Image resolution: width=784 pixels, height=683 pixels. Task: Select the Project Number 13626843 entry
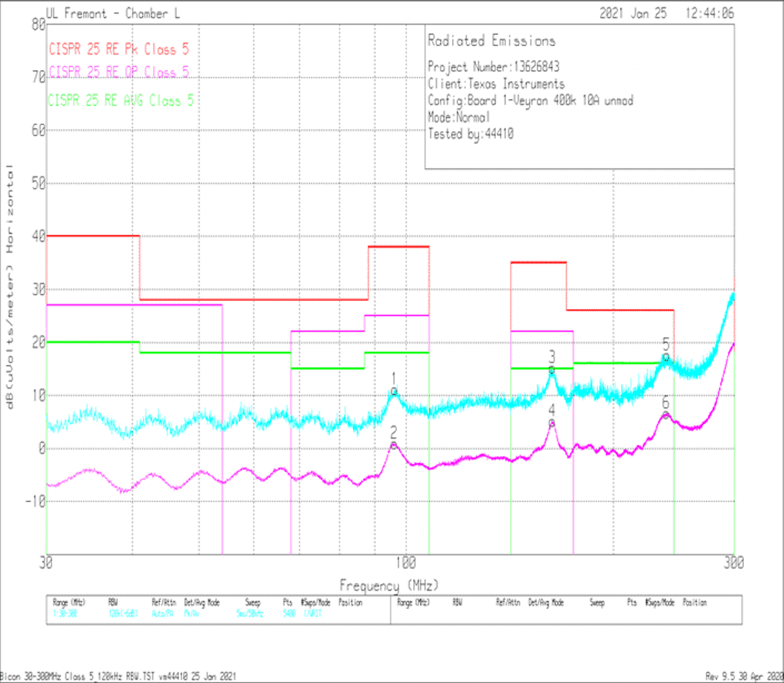pos(494,67)
